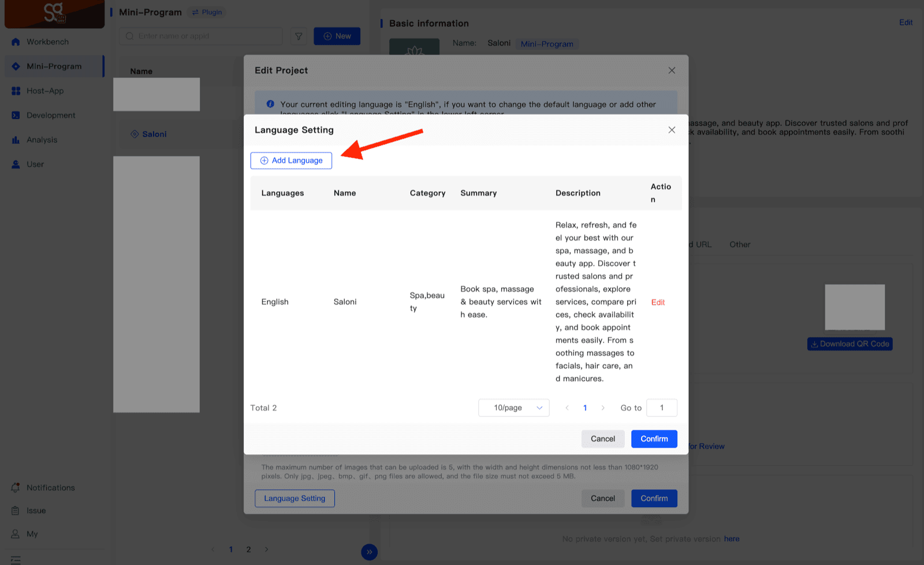Click the QR code thumbnail
The image size is (924, 565).
[855, 307]
